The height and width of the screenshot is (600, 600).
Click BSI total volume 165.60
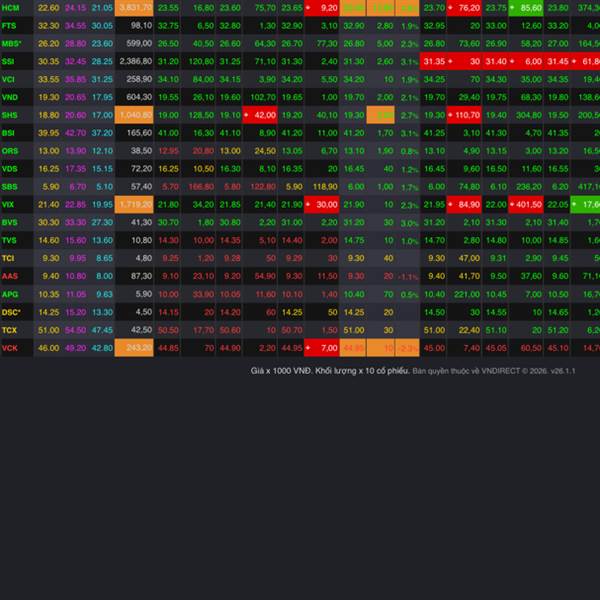click(139, 133)
